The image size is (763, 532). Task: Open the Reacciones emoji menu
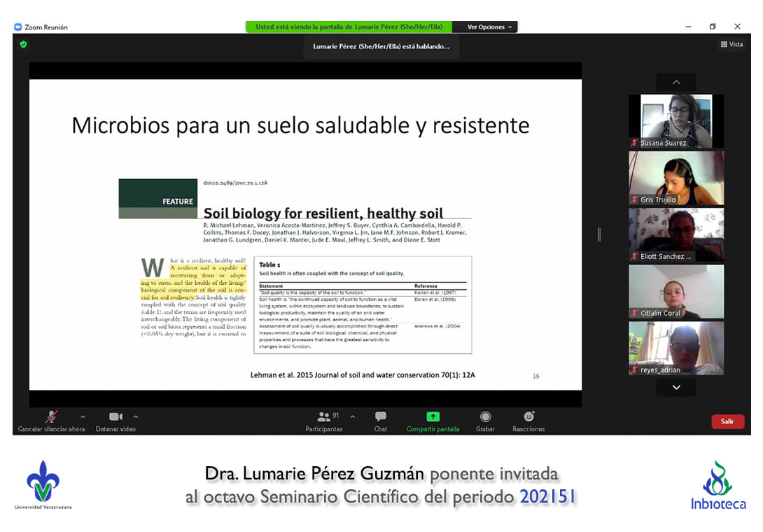[528, 417]
